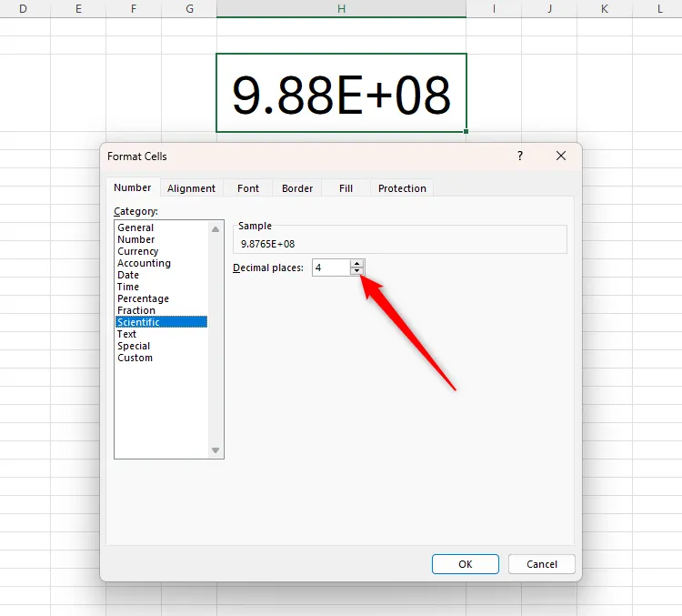Viewport: 682px width, 616px height.
Task: Select the Time category
Action: (161, 287)
